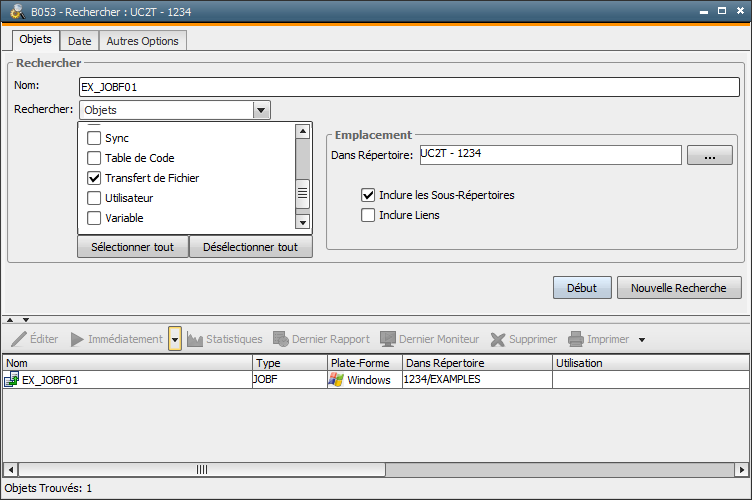This screenshot has width=752, height=500.
Task: Toggle Inclure les Sous-Répertoires checkbox
Action: tap(368, 195)
